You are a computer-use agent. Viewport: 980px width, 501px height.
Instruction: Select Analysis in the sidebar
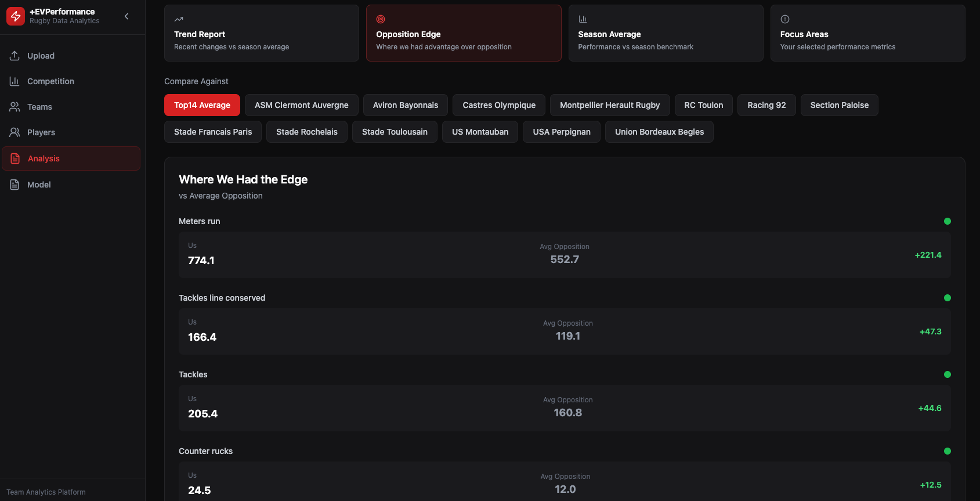(x=71, y=158)
